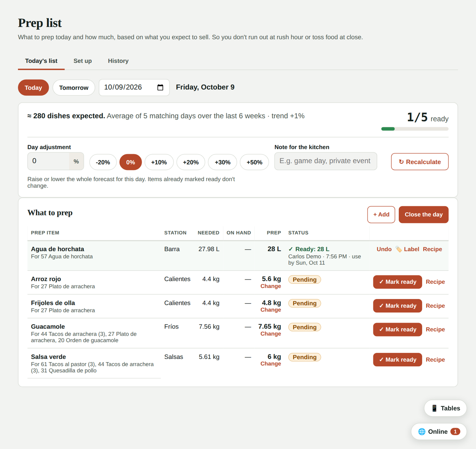Select the Agua de horchata item name
This screenshot has width=476, height=449.
coord(57,249)
